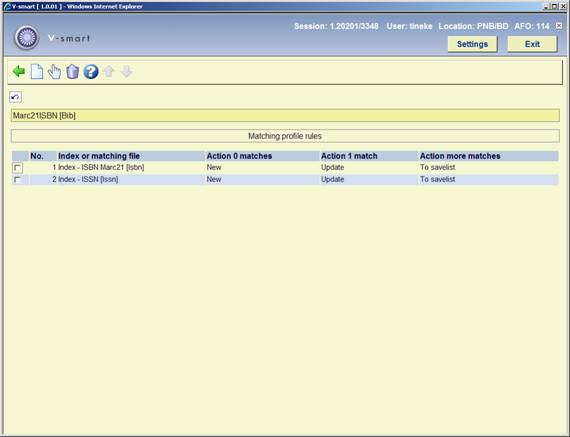Click the V-smart round logo
The height and width of the screenshot is (437, 570).
tap(27, 38)
